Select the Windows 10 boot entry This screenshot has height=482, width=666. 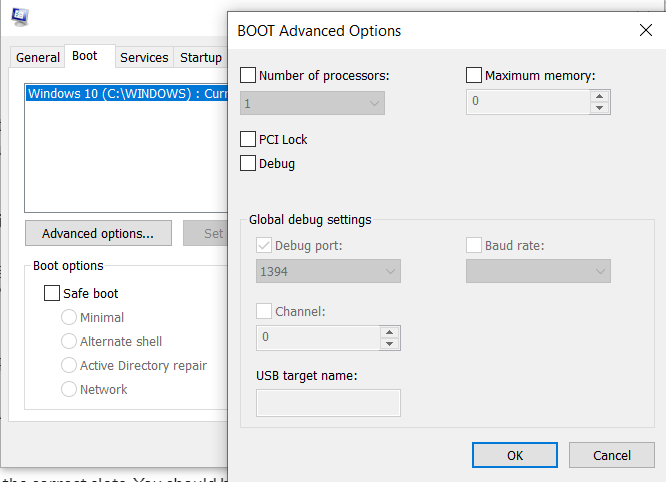pyautogui.click(x=125, y=94)
